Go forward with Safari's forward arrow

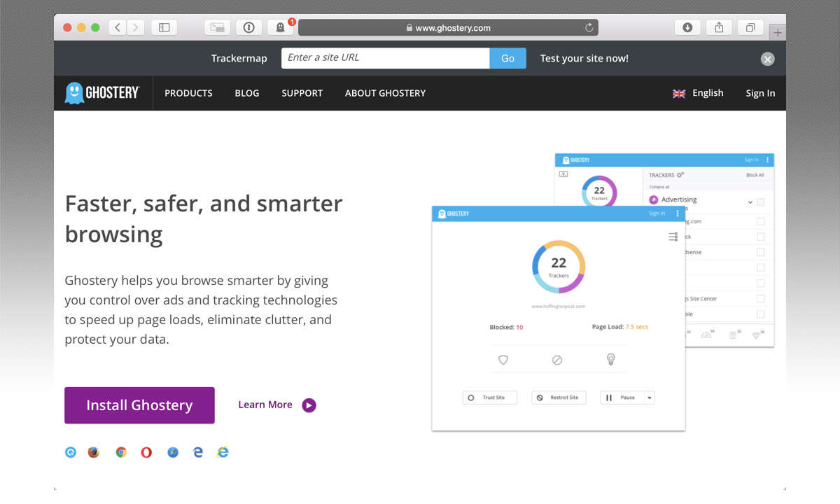coord(135,27)
